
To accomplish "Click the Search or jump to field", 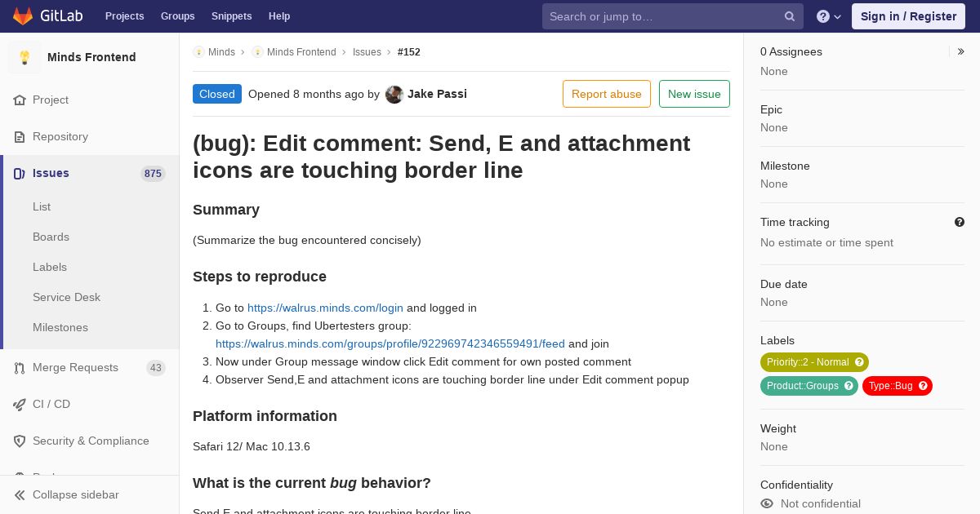I will tap(673, 16).
